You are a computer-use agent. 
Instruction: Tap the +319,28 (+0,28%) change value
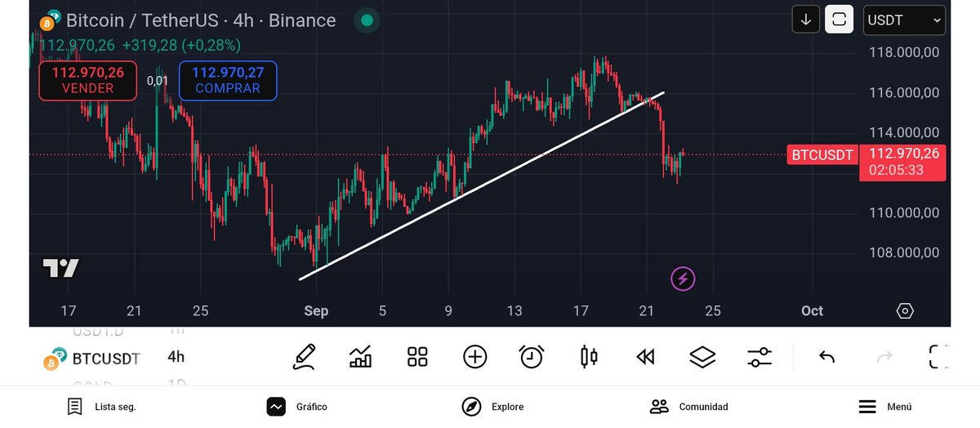[x=181, y=45]
